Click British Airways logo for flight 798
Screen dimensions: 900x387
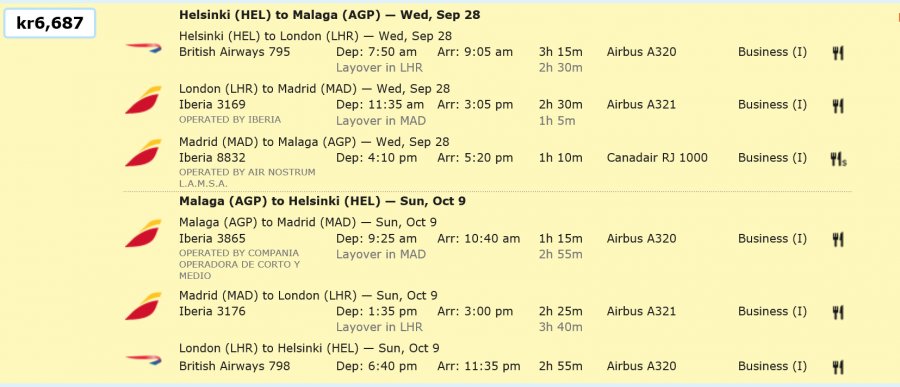(x=143, y=360)
